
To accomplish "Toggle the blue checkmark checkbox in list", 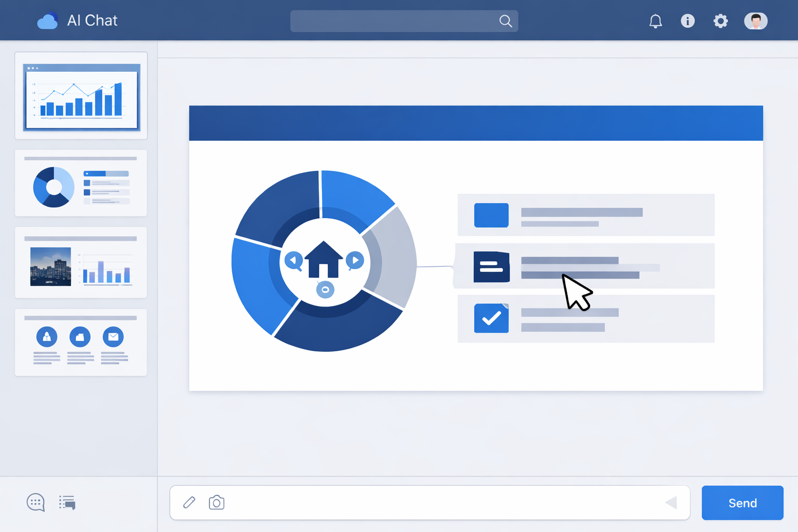I will point(491,318).
